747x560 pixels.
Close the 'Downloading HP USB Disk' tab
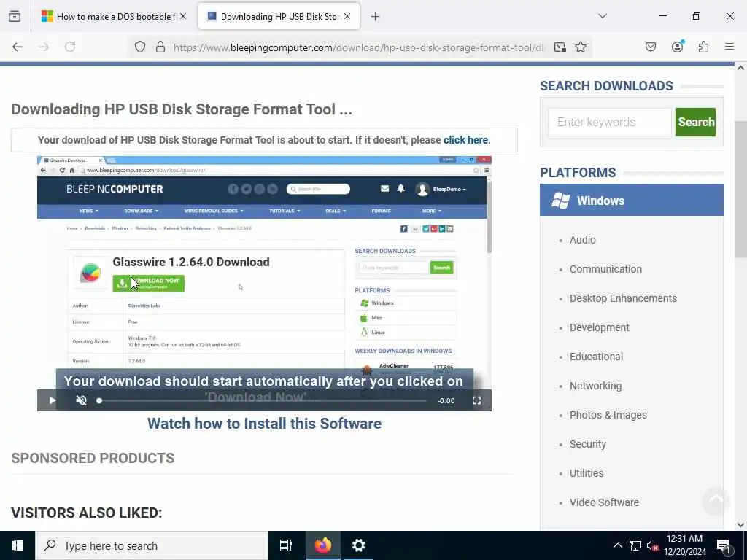[x=347, y=16]
